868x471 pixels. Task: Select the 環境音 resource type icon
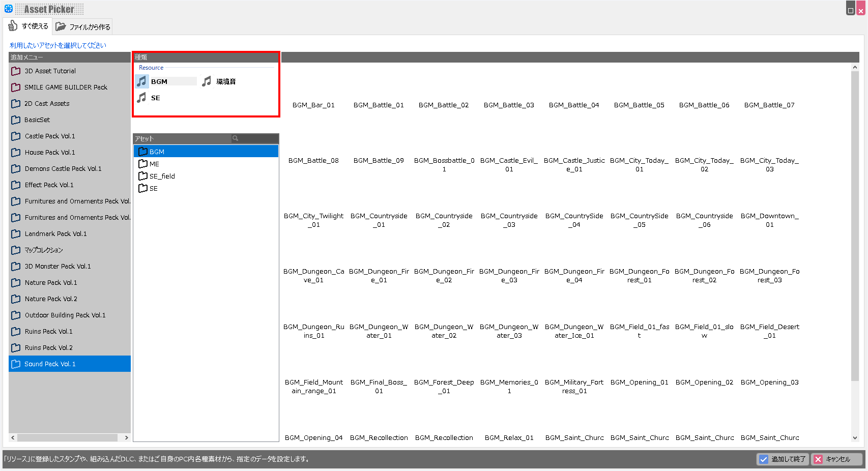(207, 81)
